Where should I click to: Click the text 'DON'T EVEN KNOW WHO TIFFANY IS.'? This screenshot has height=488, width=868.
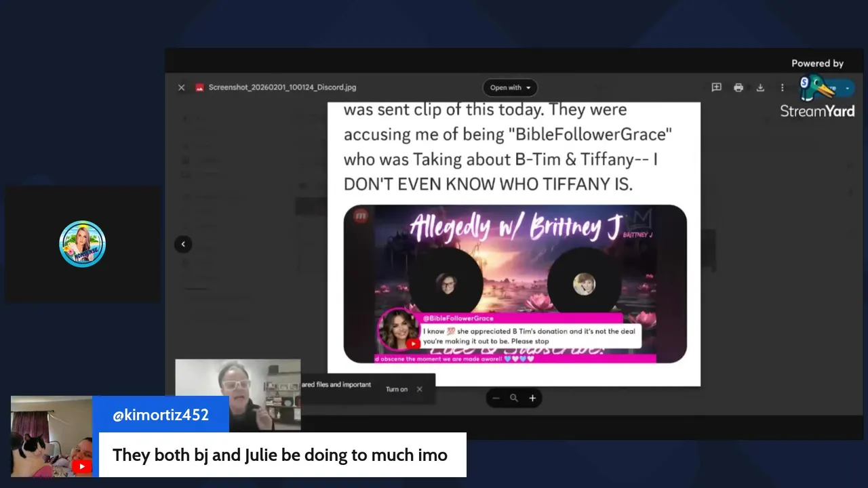(x=488, y=184)
